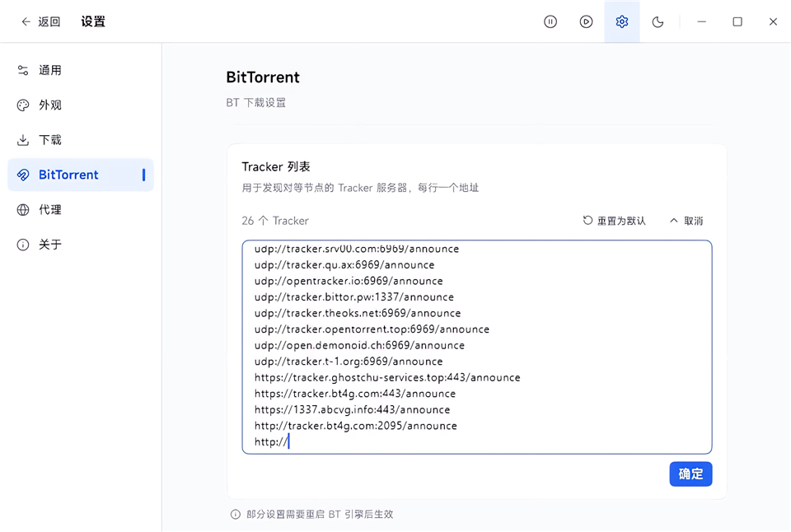The height and width of the screenshot is (532, 791).
Task: Pause all downloads via top pause icon
Action: [550, 21]
